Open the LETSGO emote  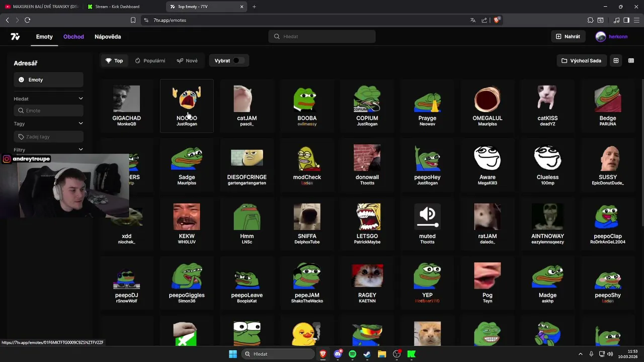pos(367,224)
